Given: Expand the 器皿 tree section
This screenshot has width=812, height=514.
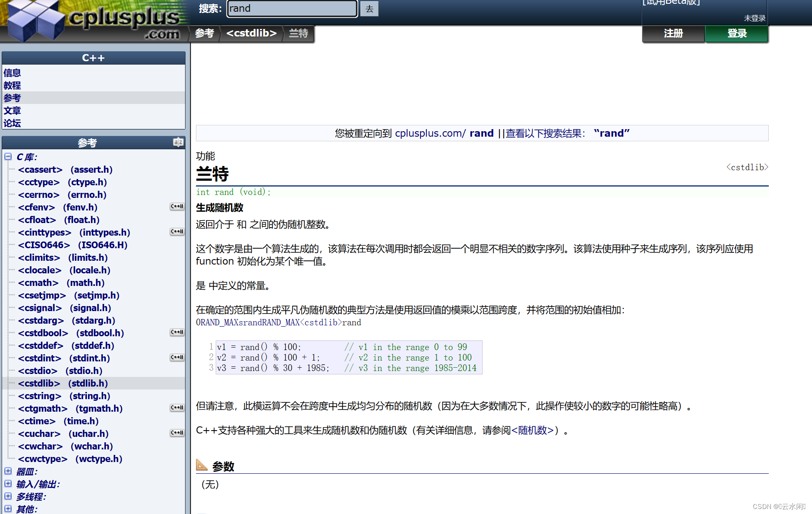Looking at the screenshot, I should tap(8, 471).
